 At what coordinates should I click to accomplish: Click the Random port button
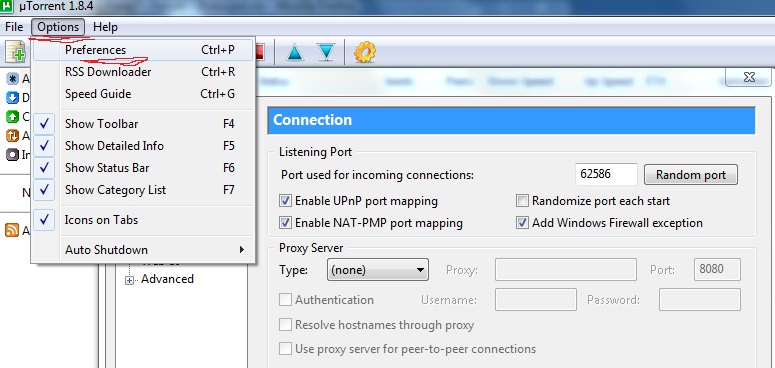pyautogui.click(x=690, y=175)
